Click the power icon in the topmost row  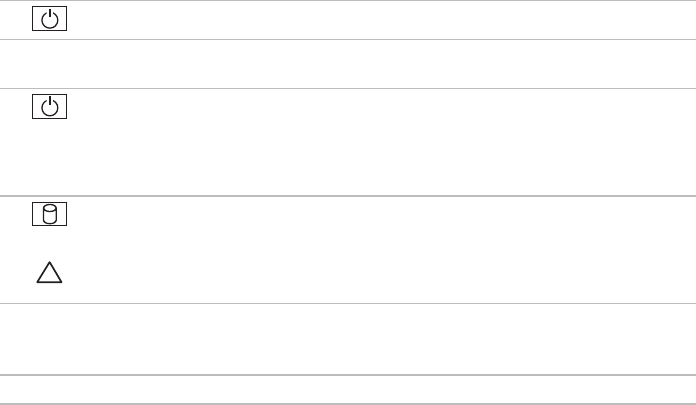[x=50, y=20]
